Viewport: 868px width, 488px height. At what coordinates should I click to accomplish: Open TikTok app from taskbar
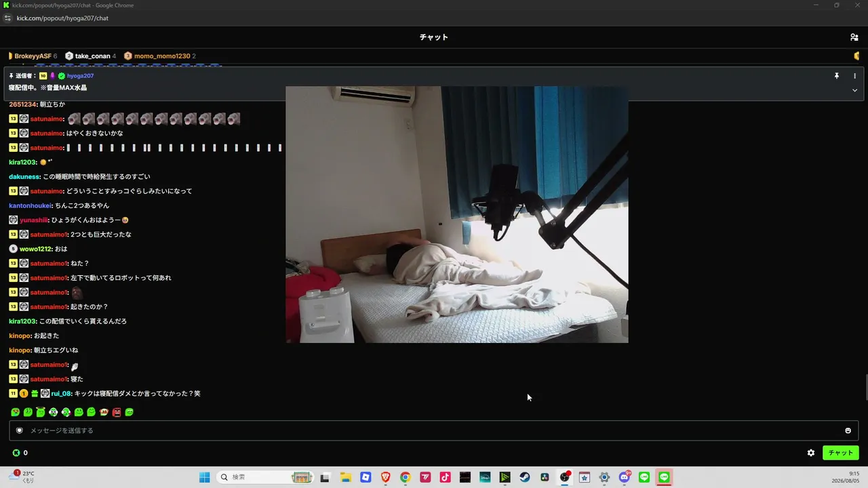click(445, 477)
